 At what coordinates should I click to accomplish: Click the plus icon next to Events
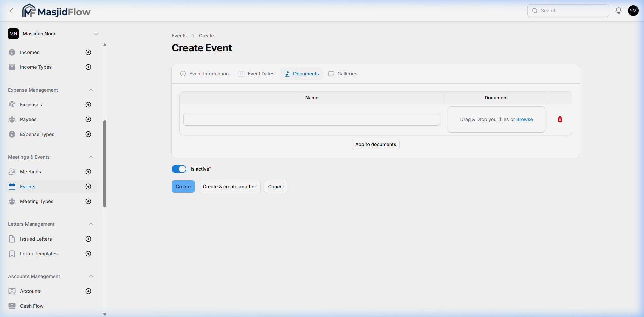click(88, 187)
